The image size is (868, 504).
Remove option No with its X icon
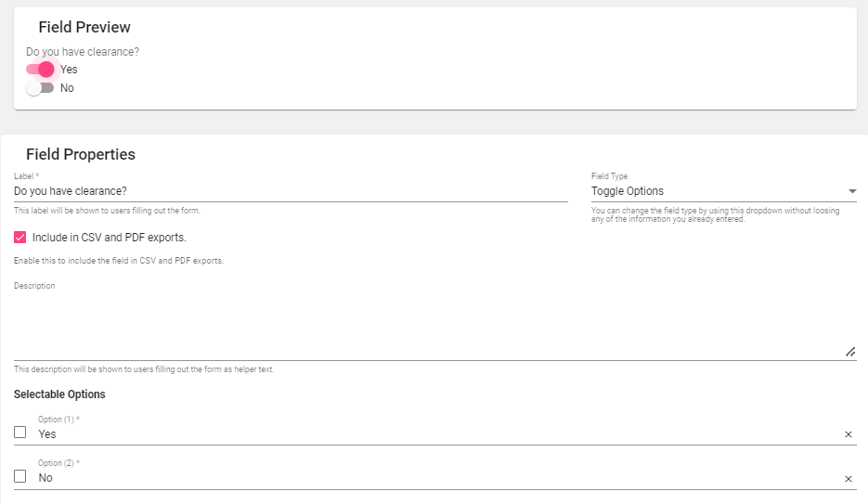(849, 479)
